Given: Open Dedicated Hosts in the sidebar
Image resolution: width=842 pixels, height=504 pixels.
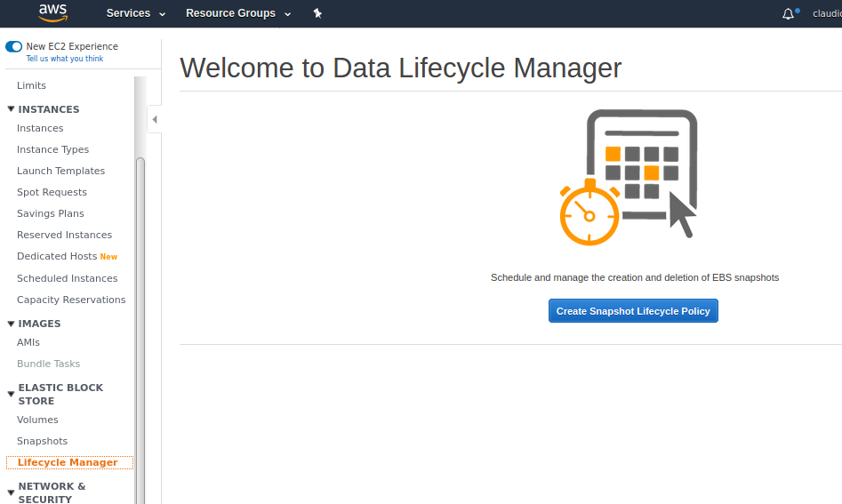Looking at the screenshot, I should pyautogui.click(x=57, y=257).
